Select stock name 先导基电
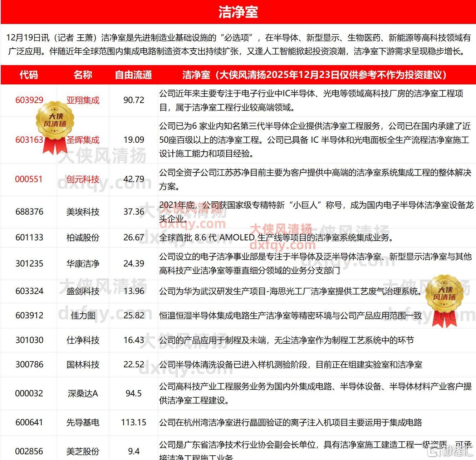Screen dimensions: 476x460 pos(83,422)
